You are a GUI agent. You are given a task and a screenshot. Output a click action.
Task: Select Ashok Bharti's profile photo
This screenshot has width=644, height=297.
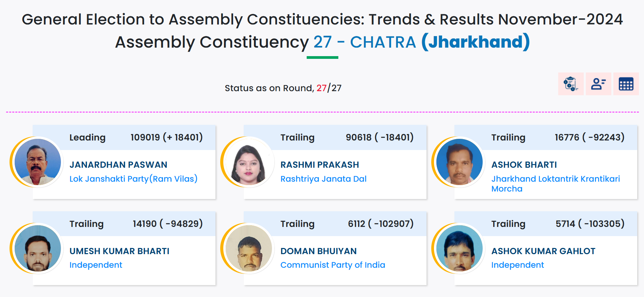tap(460, 162)
